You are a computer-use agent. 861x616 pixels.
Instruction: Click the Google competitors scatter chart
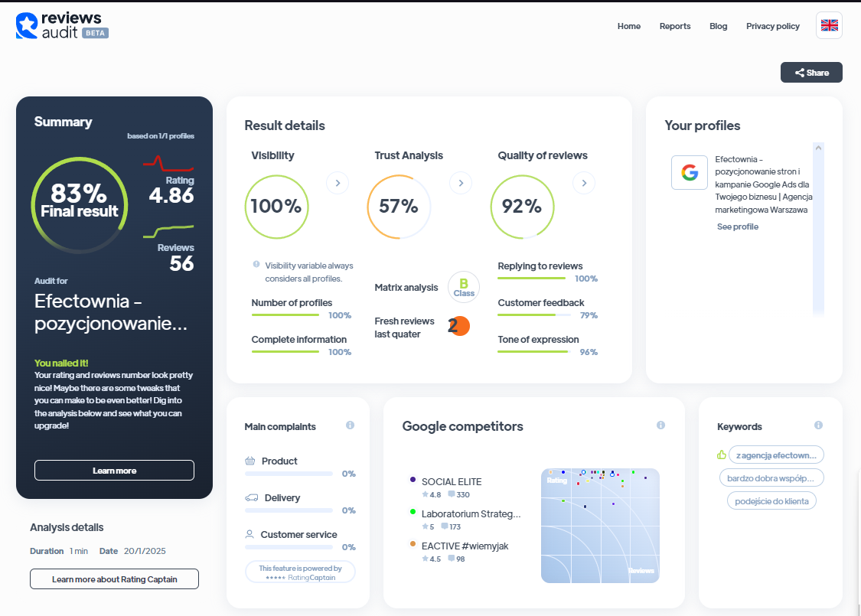tap(600, 526)
